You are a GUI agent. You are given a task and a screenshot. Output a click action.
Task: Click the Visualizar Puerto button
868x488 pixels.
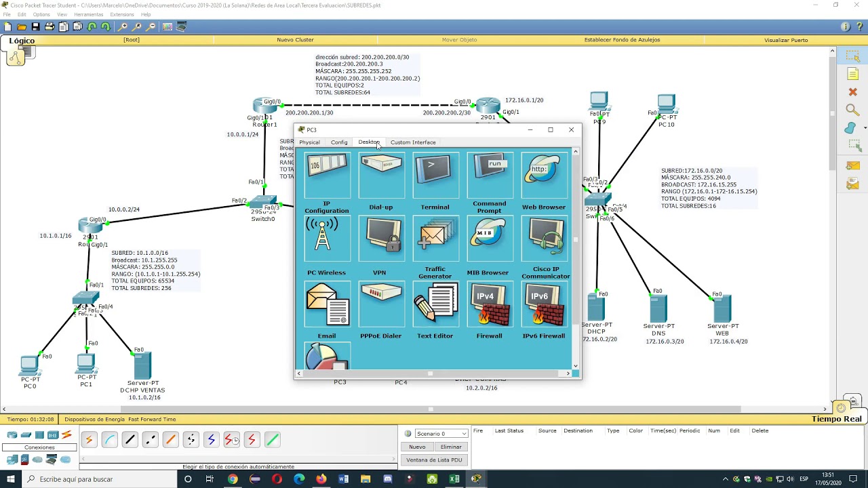point(786,40)
